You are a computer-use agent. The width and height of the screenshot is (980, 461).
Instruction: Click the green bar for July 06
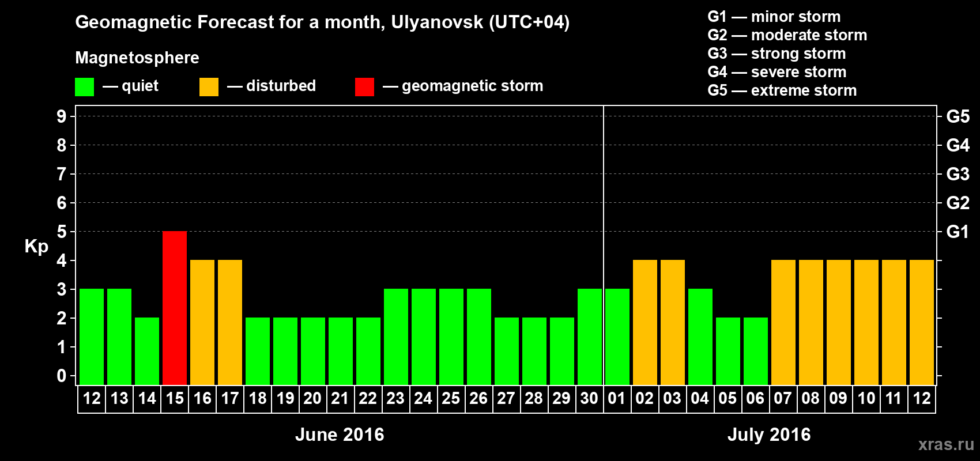click(756, 351)
